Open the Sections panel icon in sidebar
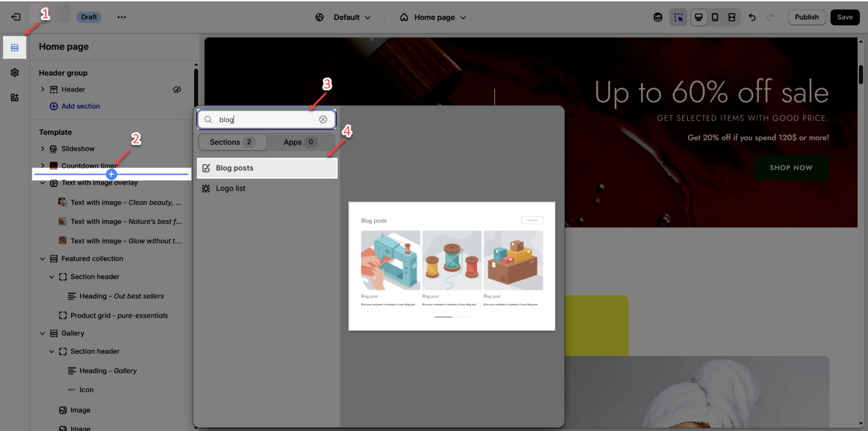 (x=15, y=48)
